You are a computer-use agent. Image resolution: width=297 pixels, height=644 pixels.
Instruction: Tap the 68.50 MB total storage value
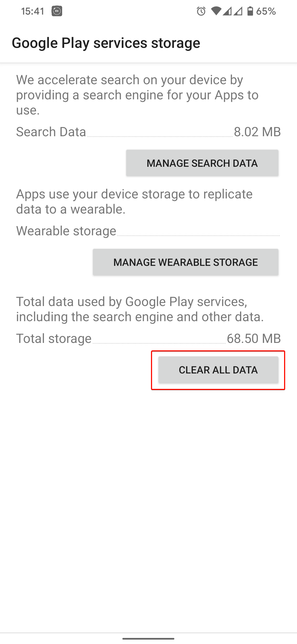[254, 339]
